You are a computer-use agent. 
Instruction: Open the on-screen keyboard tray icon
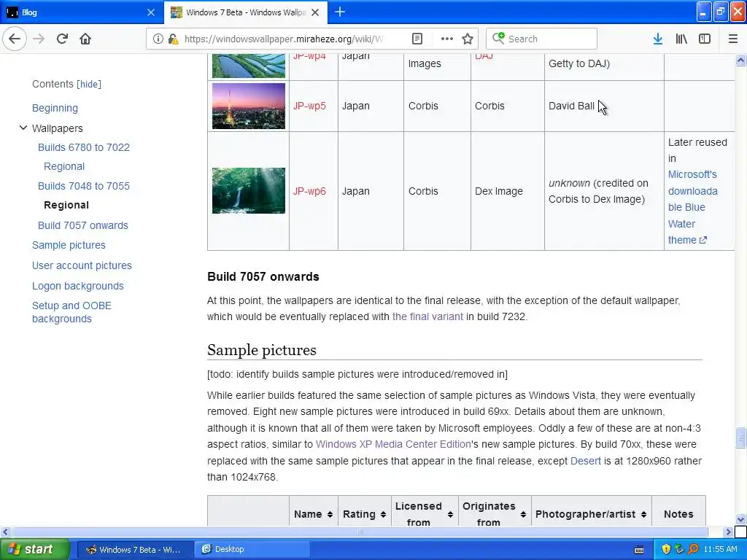tap(639, 550)
